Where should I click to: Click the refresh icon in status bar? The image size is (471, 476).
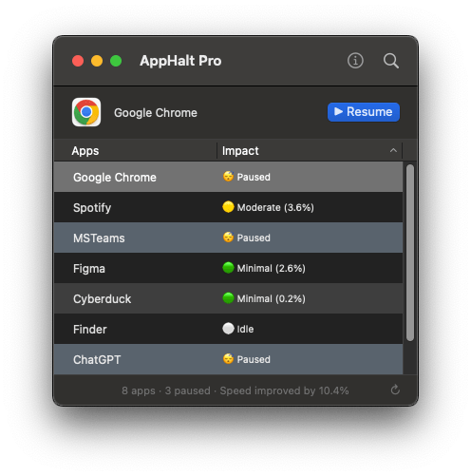pyautogui.click(x=395, y=390)
